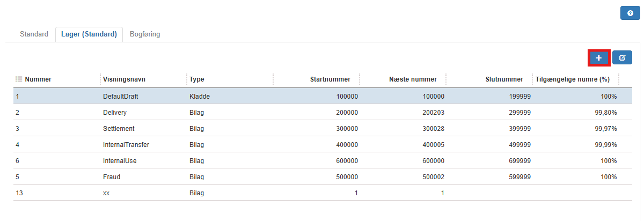Sort by Næste nummer column header
Image resolution: width=644 pixels, height=221 pixels.
pyautogui.click(x=413, y=79)
